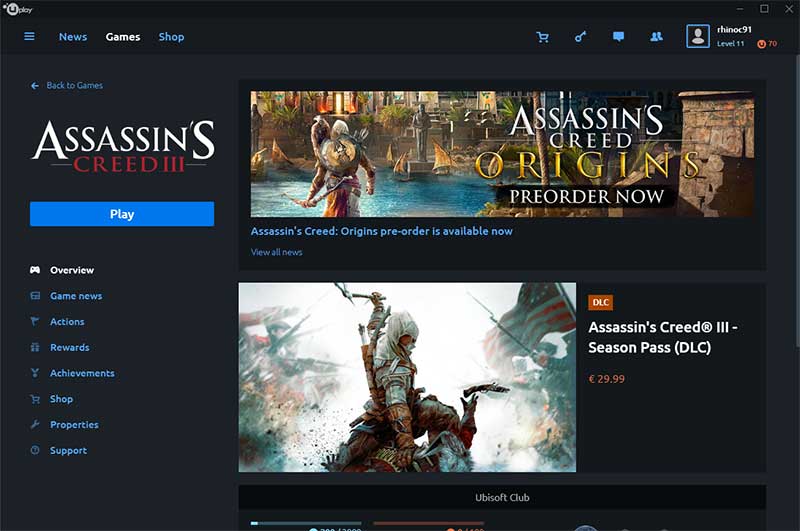Click the Level 11 text
The width and height of the screenshot is (800, 531).
[731, 44]
